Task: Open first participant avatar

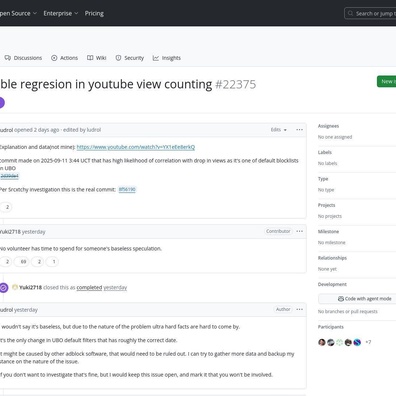Action: (x=322, y=342)
